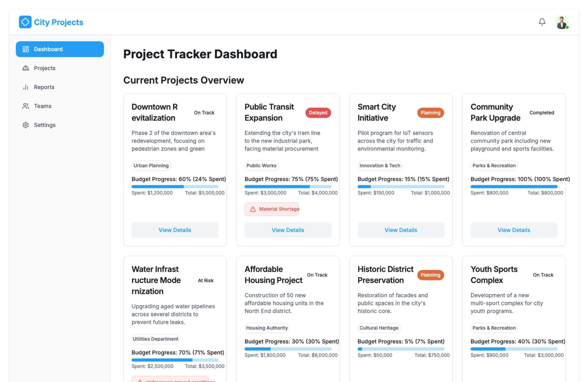The height and width of the screenshot is (382, 588).
Task: Click the Public Transit Expansion budget progress bar
Action: [288, 187]
